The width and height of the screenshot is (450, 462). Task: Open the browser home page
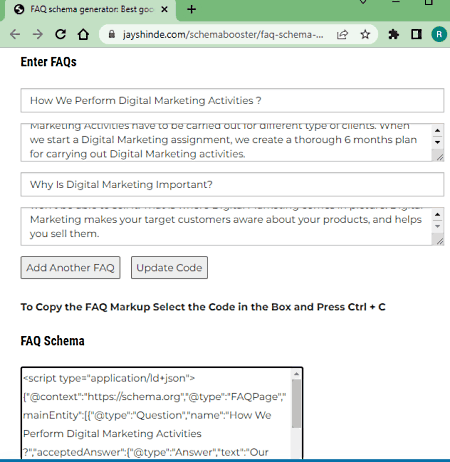click(x=83, y=34)
